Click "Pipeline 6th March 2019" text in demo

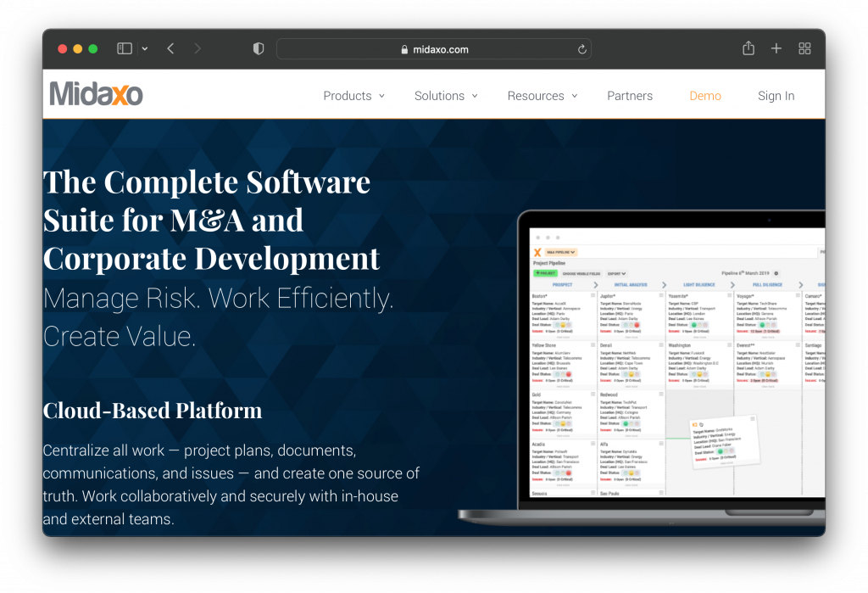(x=745, y=273)
